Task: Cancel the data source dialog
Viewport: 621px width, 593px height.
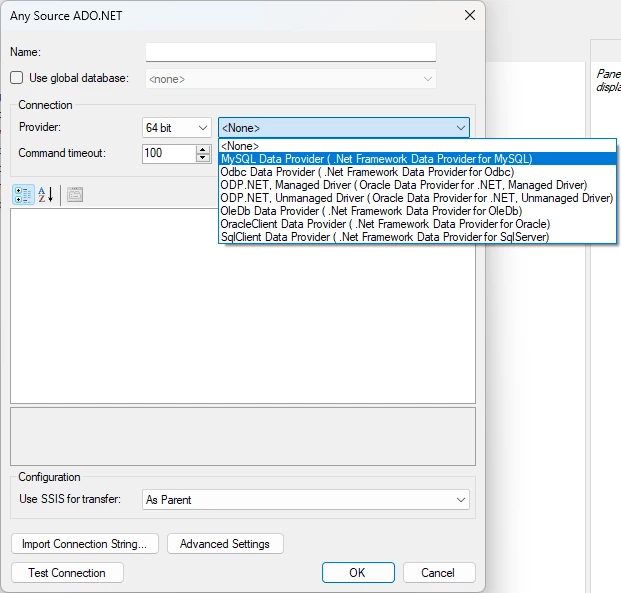Action: point(439,572)
